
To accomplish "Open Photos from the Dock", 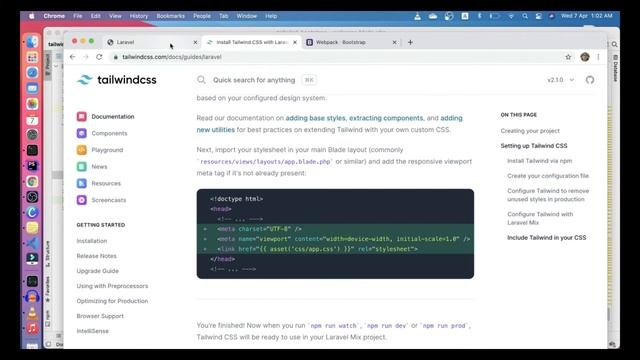I will pyautogui.click(x=32, y=104).
